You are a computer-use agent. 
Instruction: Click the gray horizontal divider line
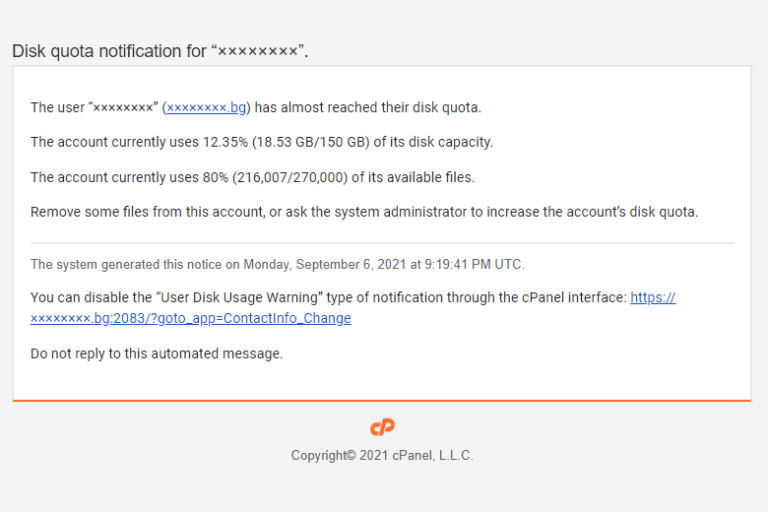click(x=382, y=243)
